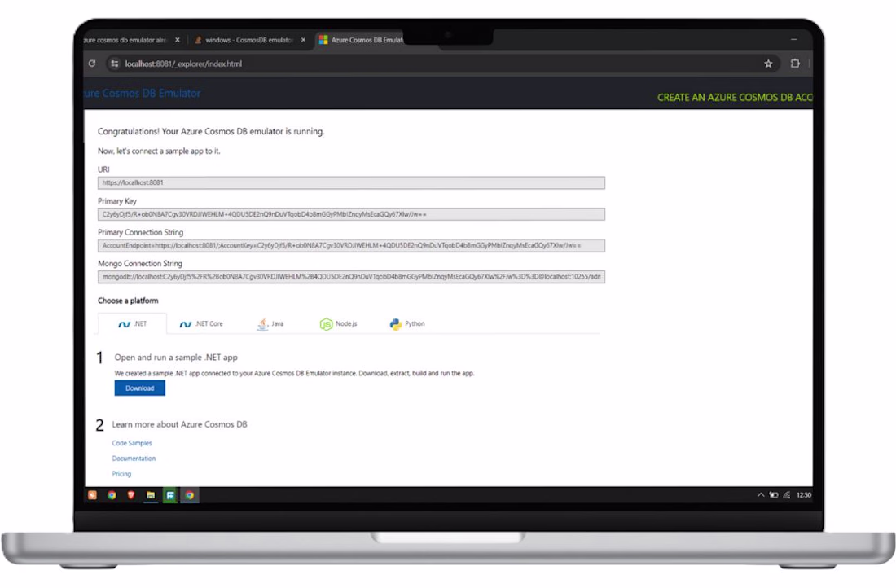Open the green app icon in the taskbar
The width and height of the screenshot is (896, 588).
170,495
